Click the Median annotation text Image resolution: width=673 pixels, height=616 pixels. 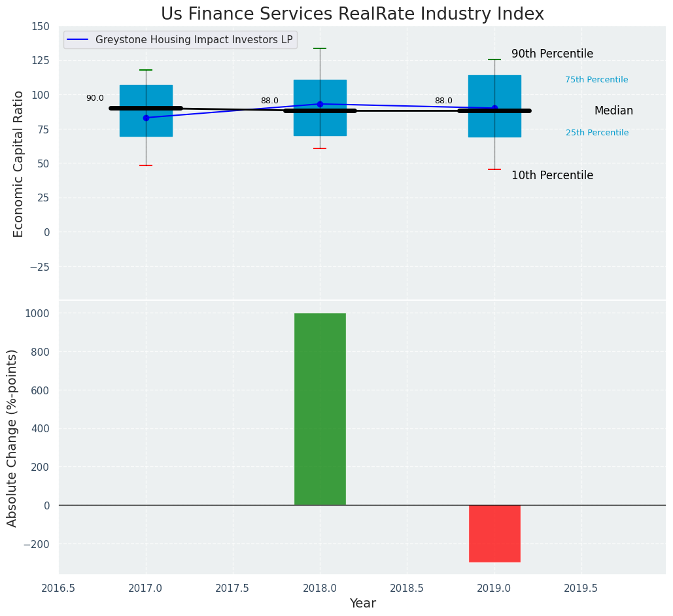(613, 111)
